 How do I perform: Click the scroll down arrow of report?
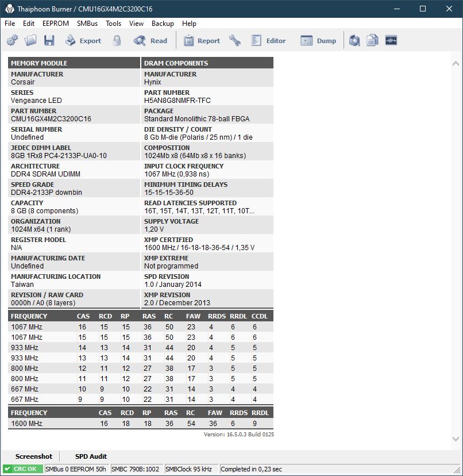pyautogui.click(x=456, y=439)
